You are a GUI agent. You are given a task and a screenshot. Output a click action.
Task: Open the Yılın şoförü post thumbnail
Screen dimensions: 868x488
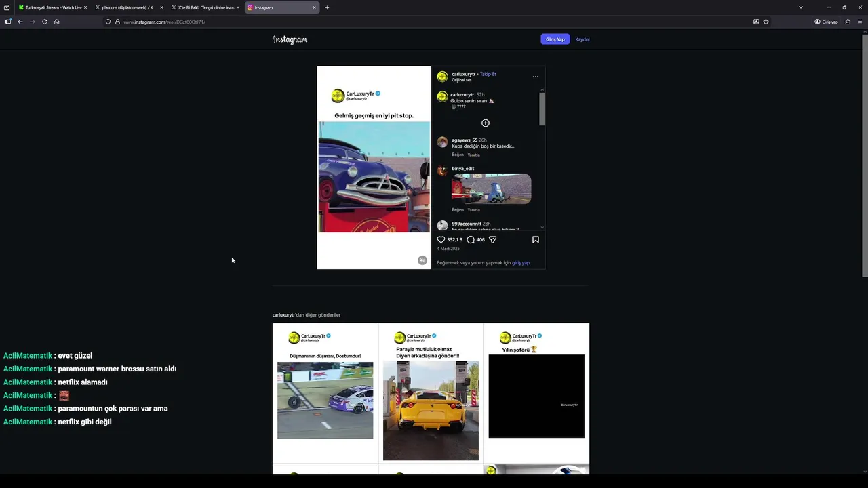click(x=536, y=393)
